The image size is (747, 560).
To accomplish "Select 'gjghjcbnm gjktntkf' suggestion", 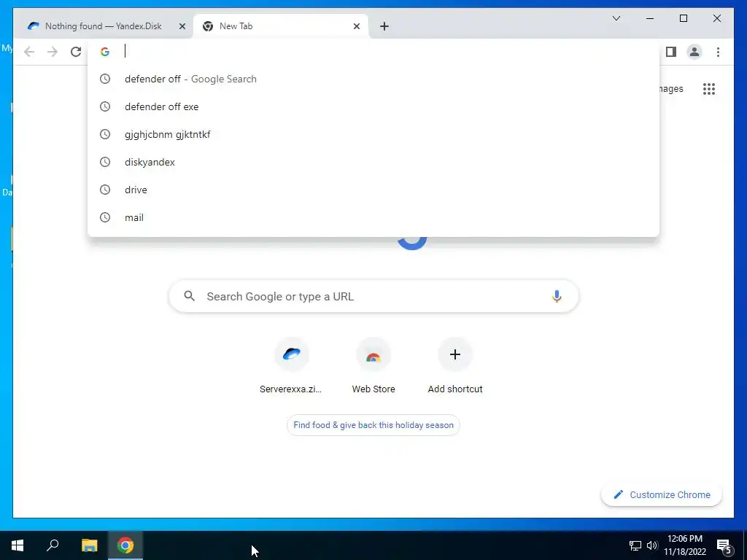I will point(373,134).
